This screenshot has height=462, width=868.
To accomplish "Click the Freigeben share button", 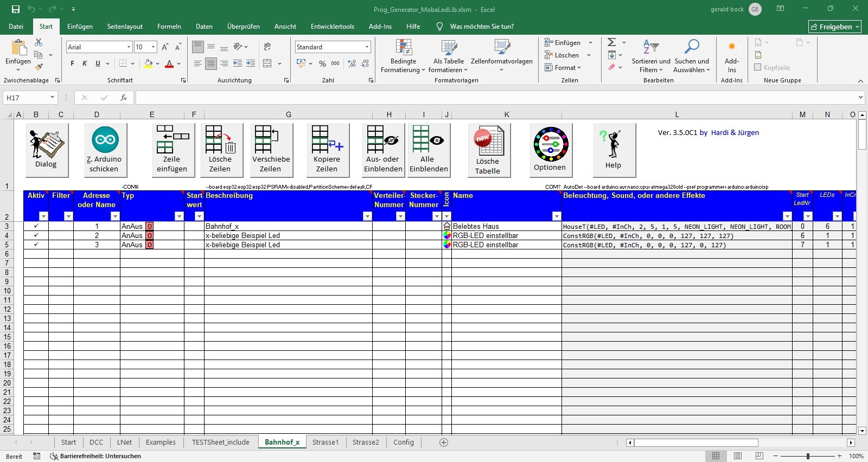I will pyautogui.click(x=834, y=27).
